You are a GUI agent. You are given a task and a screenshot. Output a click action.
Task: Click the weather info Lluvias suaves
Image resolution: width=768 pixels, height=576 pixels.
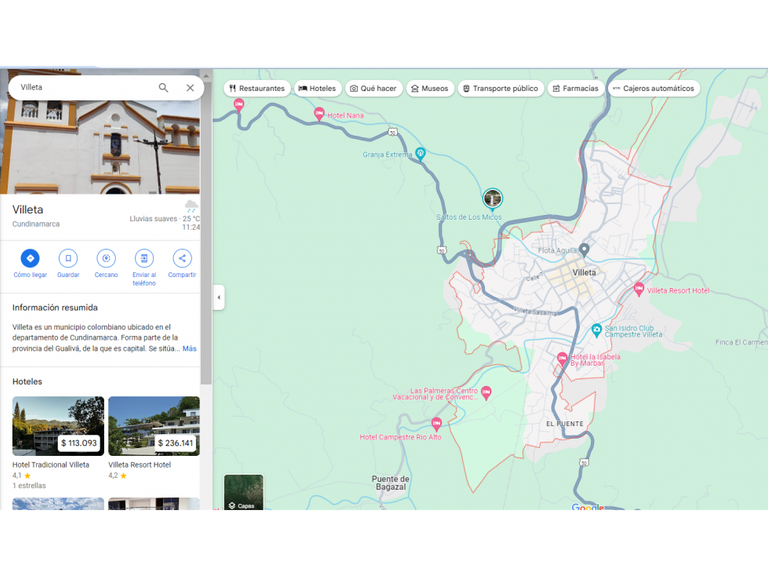click(x=164, y=218)
